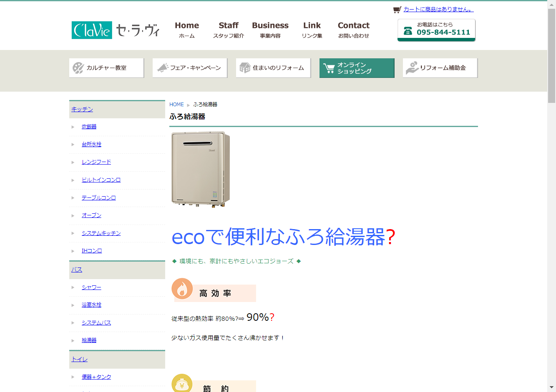Click the arrow bullet beside シャワー
Screen dimensions: 556x392
click(73, 287)
